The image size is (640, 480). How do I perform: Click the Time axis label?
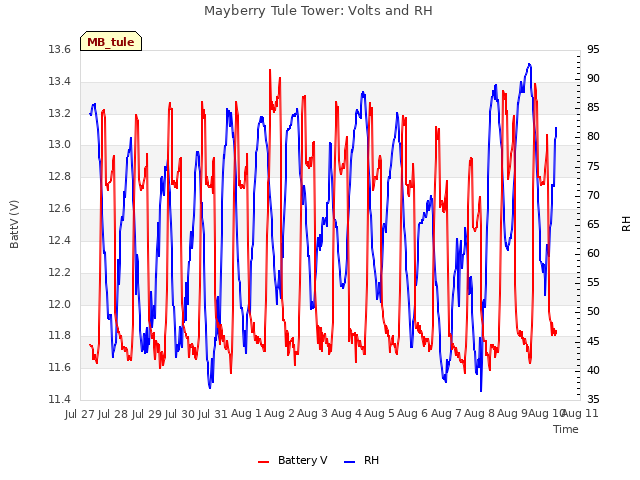[x=566, y=429]
